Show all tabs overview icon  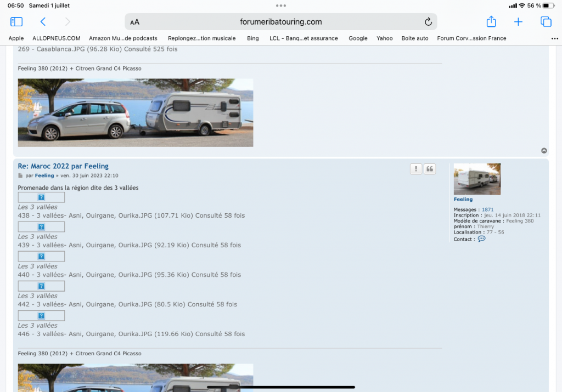tap(546, 22)
